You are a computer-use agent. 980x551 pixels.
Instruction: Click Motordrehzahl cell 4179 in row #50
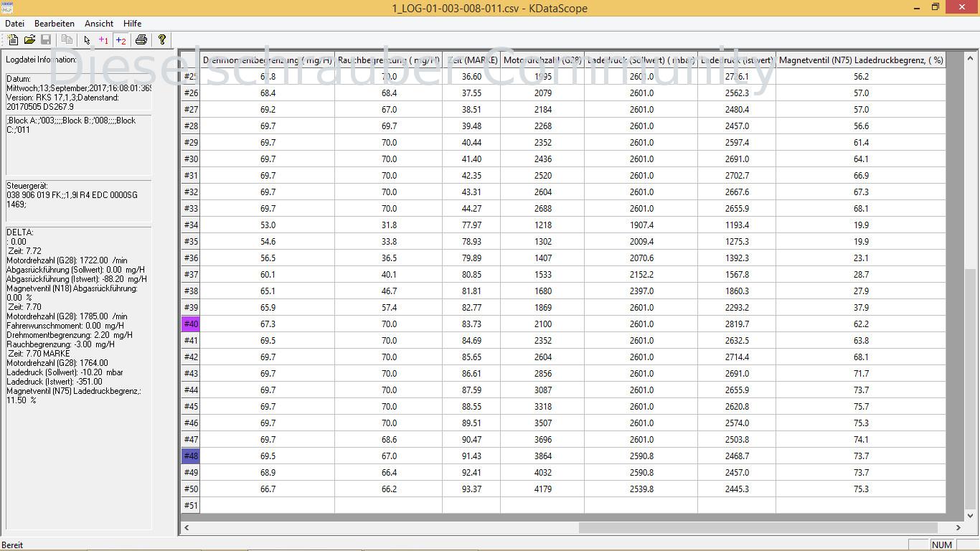(542, 489)
